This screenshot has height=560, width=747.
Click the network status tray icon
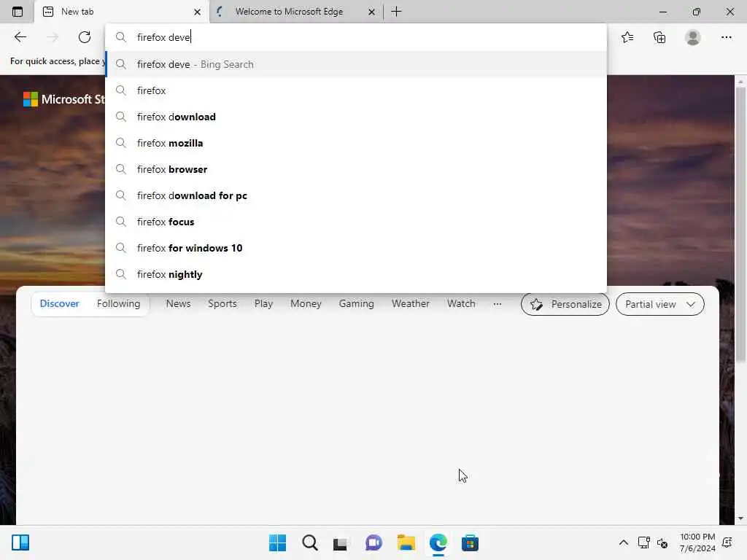tap(643, 542)
